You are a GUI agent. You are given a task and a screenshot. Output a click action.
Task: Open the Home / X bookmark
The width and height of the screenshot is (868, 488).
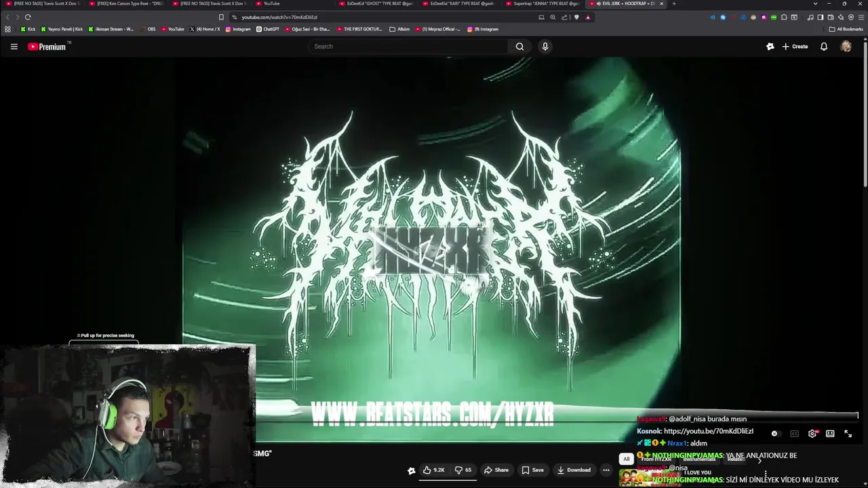205,29
